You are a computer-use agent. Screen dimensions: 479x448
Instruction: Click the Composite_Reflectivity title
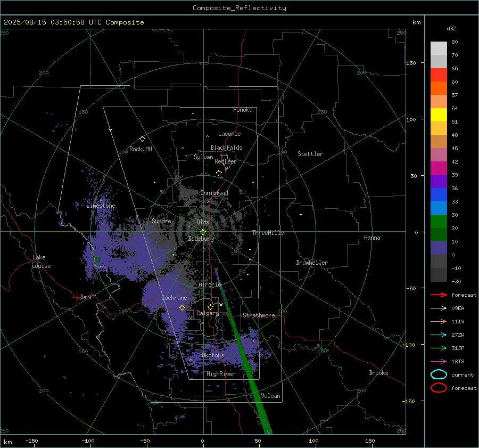click(x=240, y=8)
